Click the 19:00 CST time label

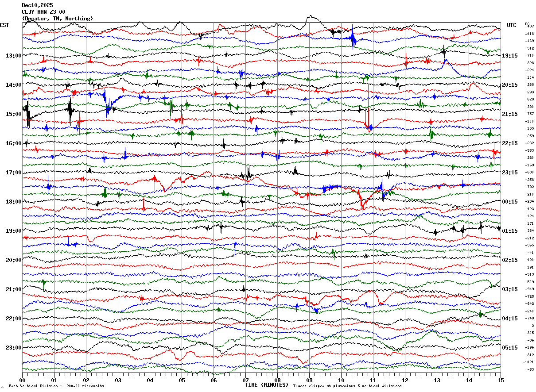point(14,231)
